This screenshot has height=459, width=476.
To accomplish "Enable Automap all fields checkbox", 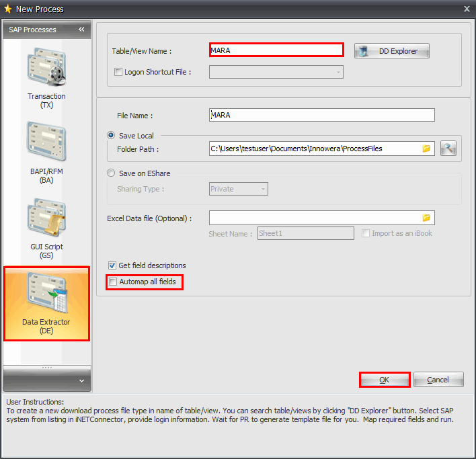I will pyautogui.click(x=113, y=282).
